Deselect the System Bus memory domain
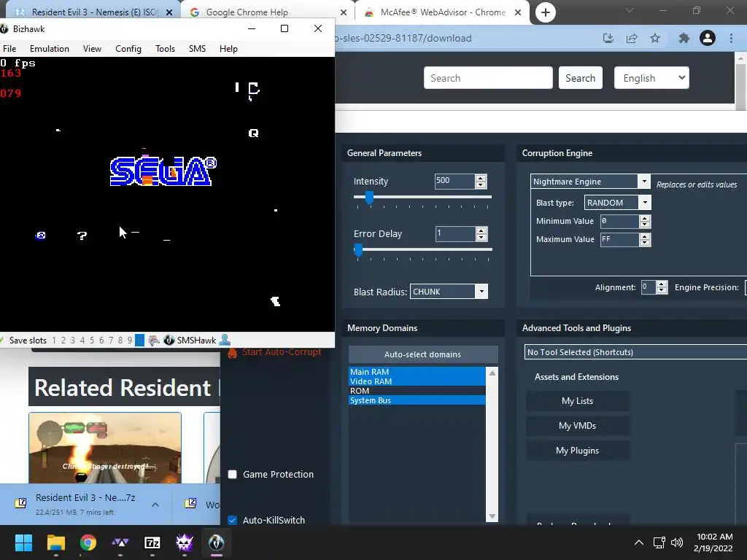The image size is (747, 560). click(x=417, y=400)
